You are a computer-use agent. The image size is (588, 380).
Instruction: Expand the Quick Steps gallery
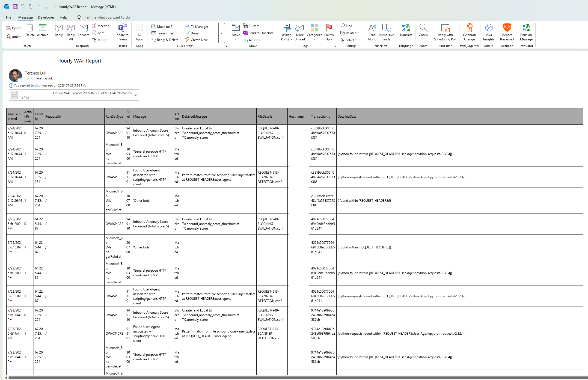pos(221,33)
